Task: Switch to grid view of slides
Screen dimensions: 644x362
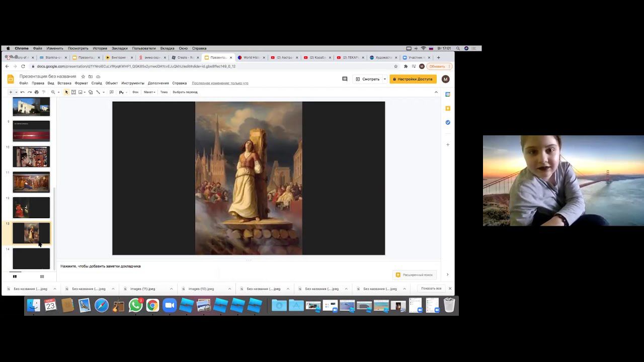Action: coord(42,276)
